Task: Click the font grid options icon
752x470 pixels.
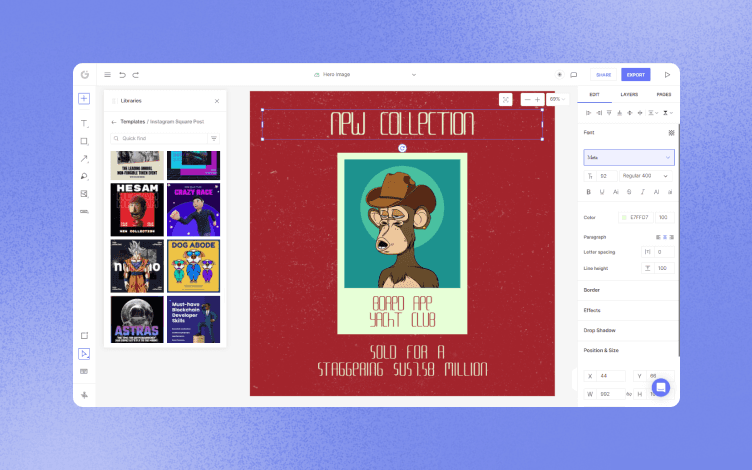Action: [671, 133]
